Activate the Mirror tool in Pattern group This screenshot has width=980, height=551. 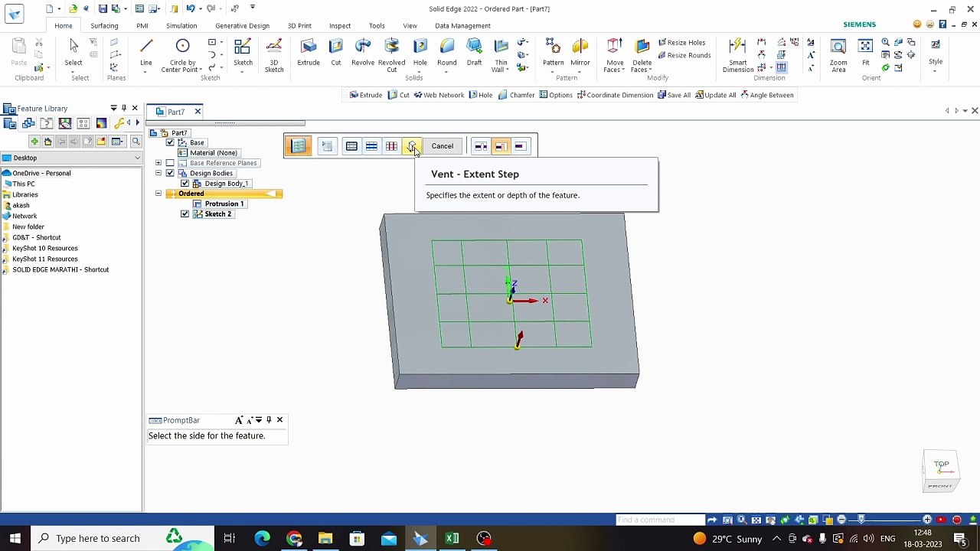pos(580,53)
